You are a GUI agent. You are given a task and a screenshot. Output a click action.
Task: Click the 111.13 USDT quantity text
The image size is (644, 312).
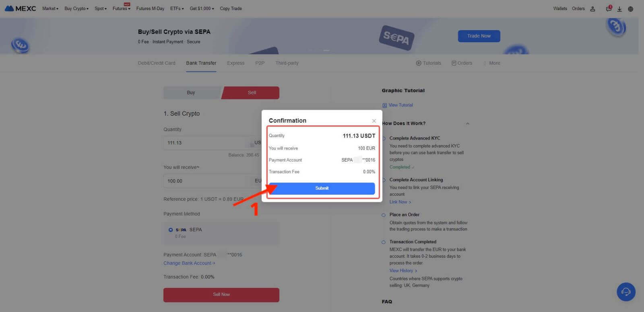pyautogui.click(x=359, y=136)
